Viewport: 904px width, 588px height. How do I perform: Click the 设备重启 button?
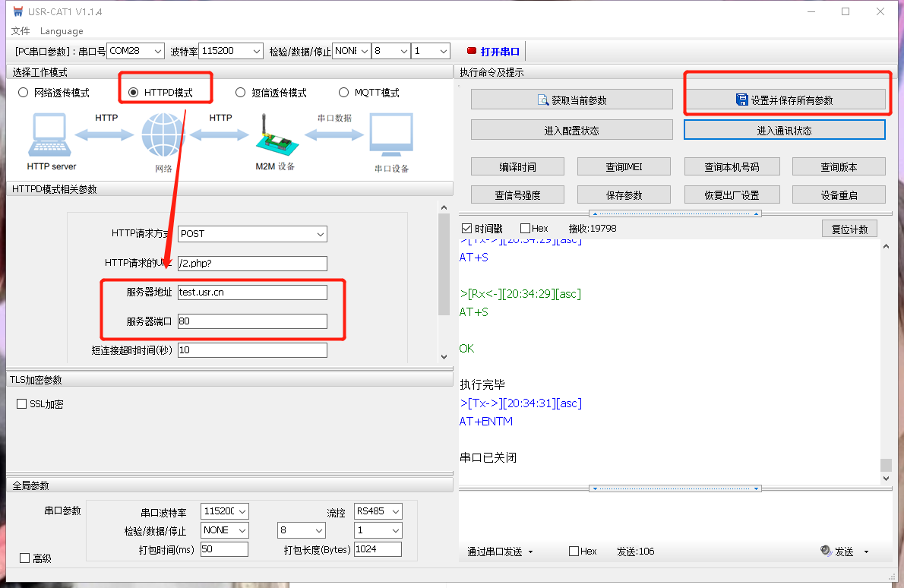pyautogui.click(x=839, y=194)
